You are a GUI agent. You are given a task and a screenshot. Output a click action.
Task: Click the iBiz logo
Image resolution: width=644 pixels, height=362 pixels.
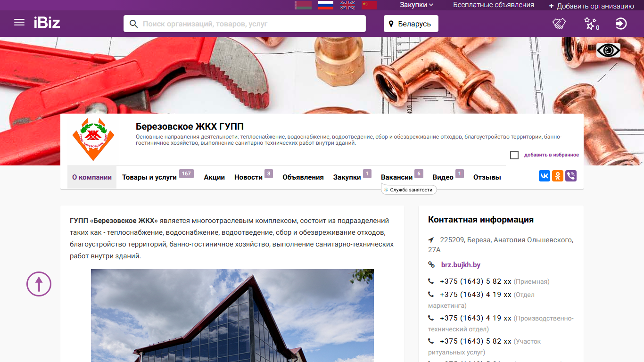point(47,23)
